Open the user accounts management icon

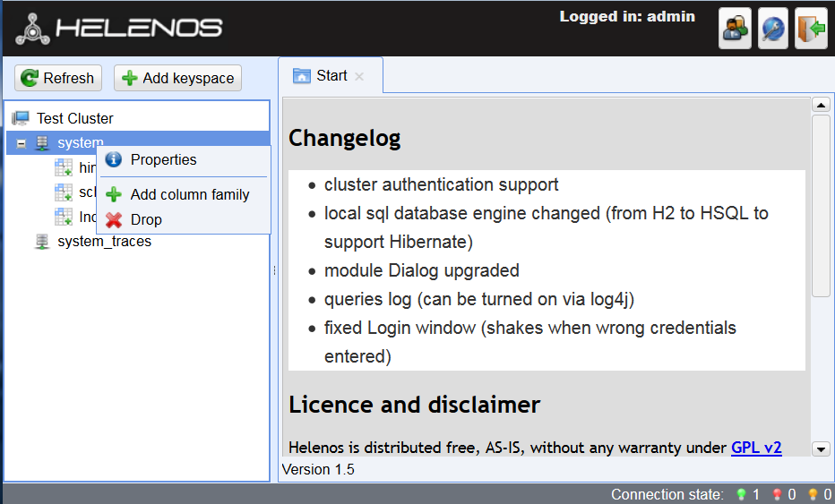click(735, 30)
